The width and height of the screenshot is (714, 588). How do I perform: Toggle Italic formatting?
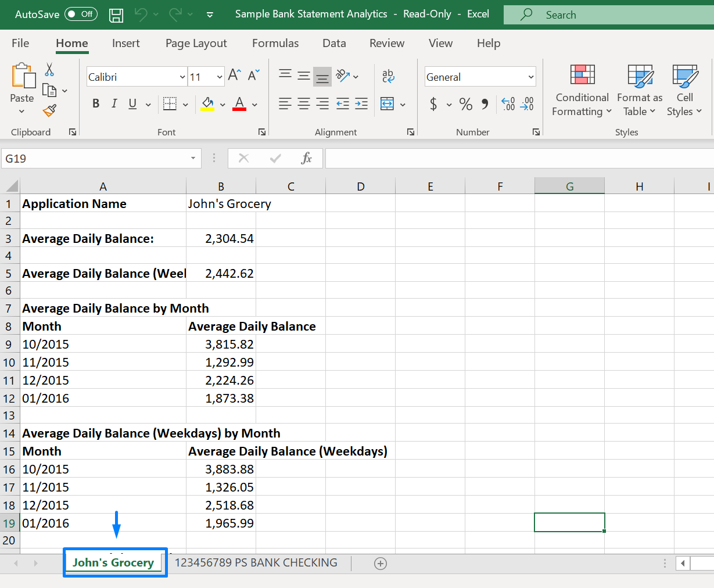[x=114, y=103]
